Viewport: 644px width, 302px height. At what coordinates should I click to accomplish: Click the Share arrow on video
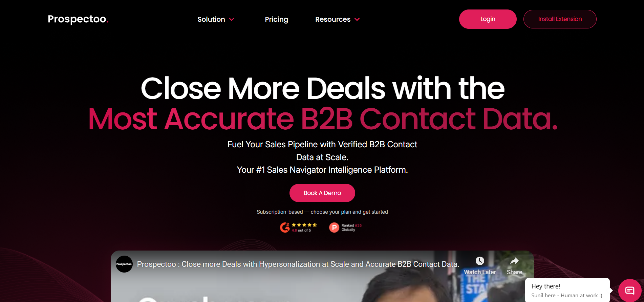point(514,261)
